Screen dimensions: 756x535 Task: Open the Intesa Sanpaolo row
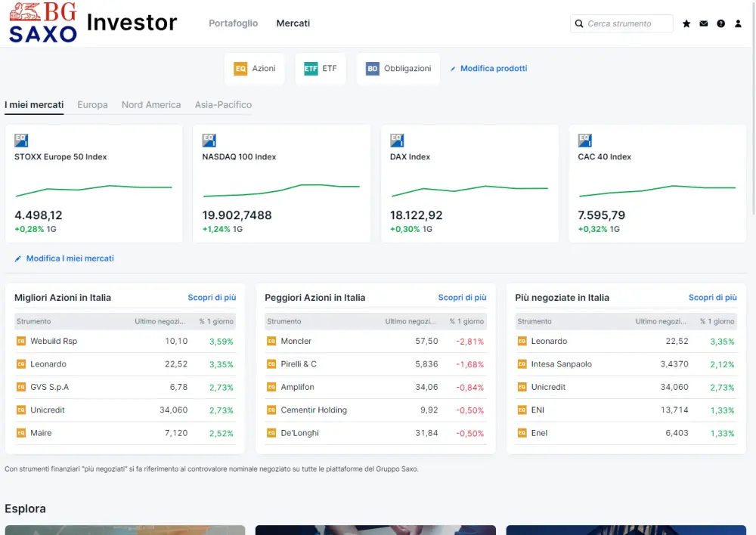(x=626, y=364)
